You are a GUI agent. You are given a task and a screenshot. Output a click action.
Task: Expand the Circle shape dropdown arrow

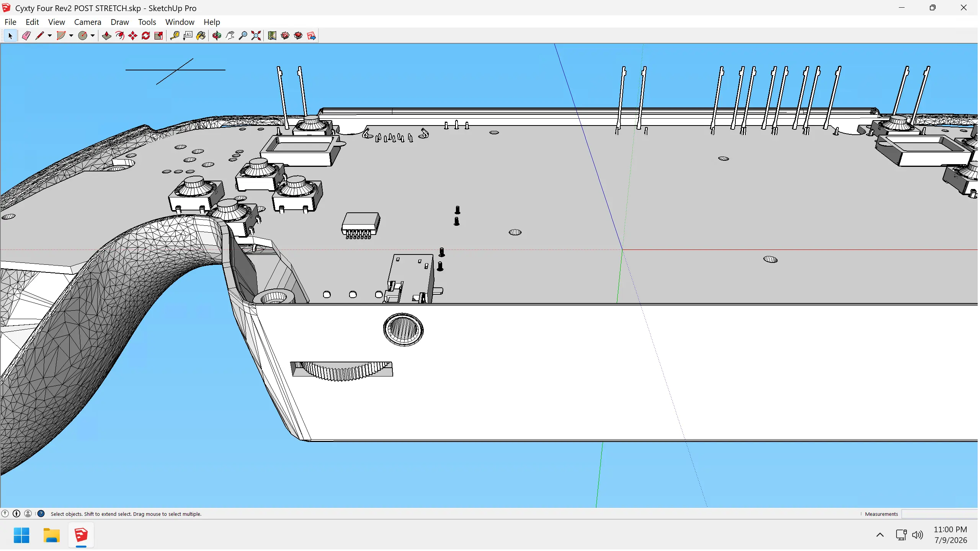[x=93, y=36]
